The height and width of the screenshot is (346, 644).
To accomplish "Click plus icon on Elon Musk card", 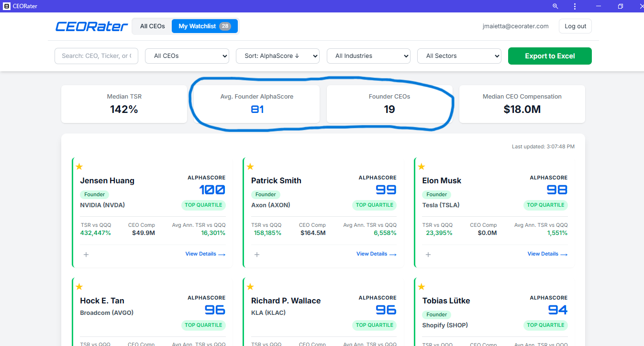I will tap(428, 255).
